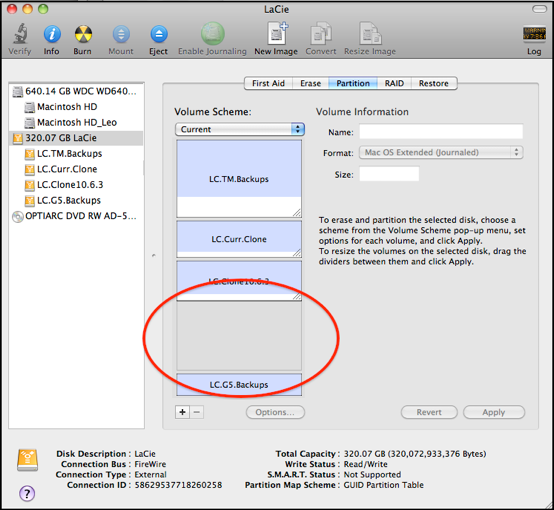The width and height of the screenshot is (554, 510).
Task: Add a partition with plus button
Action: (182, 412)
